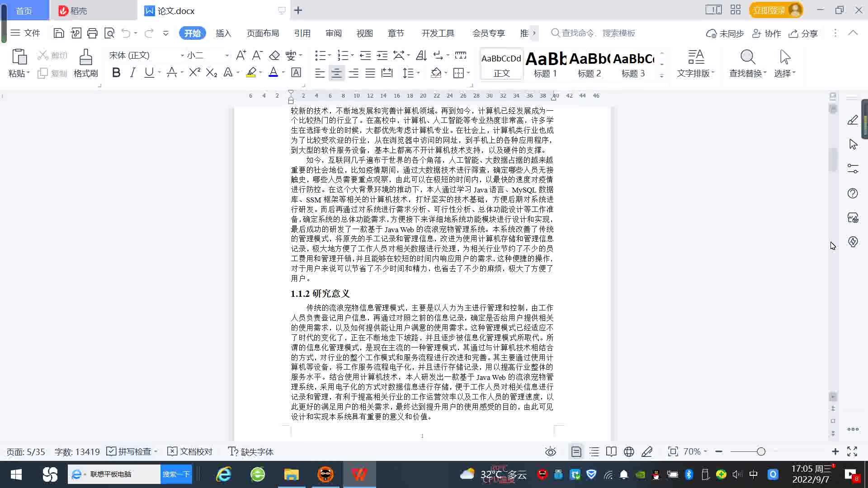Switch to the Review tab
The image size is (868, 488).
pyautogui.click(x=334, y=33)
